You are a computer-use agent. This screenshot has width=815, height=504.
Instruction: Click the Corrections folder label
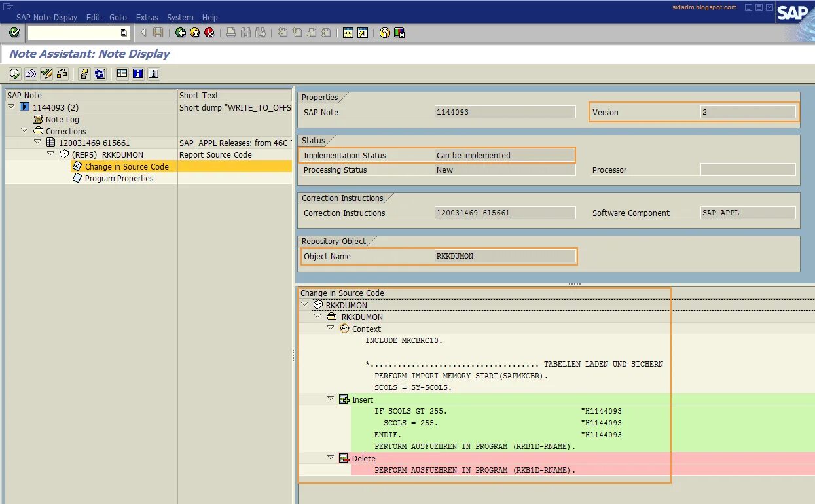tap(65, 131)
